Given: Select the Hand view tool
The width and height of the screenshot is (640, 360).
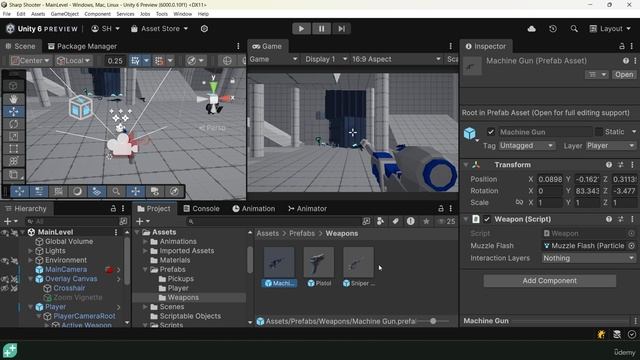Looking at the screenshot, I should click(13, 99).
